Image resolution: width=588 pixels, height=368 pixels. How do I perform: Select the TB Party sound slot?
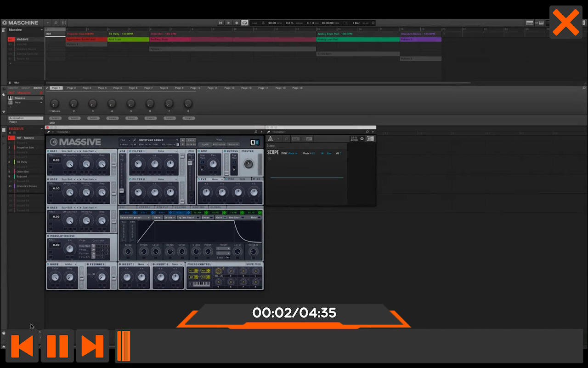[26, 162]
